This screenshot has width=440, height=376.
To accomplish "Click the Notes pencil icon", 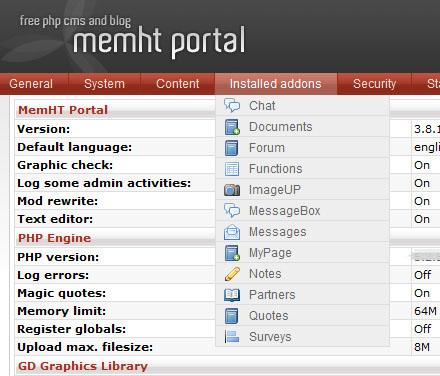I will click(x=232, y=274).
